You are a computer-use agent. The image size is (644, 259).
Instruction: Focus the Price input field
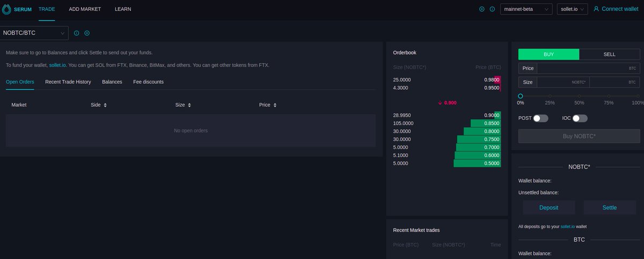coord(588,68)
